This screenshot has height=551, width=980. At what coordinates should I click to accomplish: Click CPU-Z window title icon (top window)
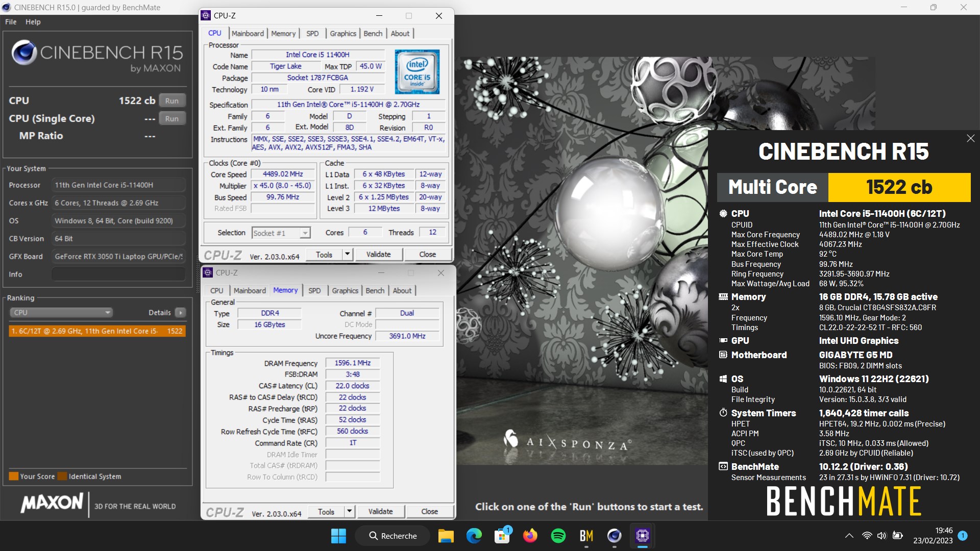pos(206,15)
